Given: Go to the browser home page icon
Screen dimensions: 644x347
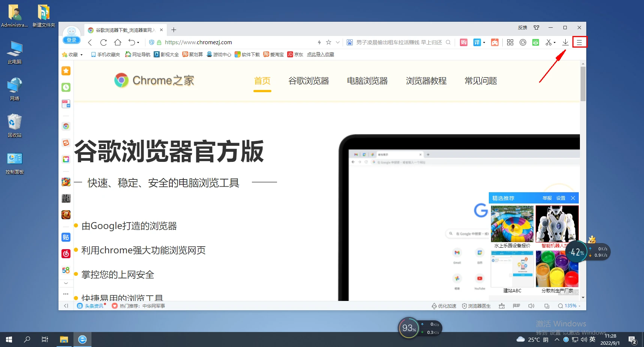Looking at the screenshot, I should [x=118, y=42].
